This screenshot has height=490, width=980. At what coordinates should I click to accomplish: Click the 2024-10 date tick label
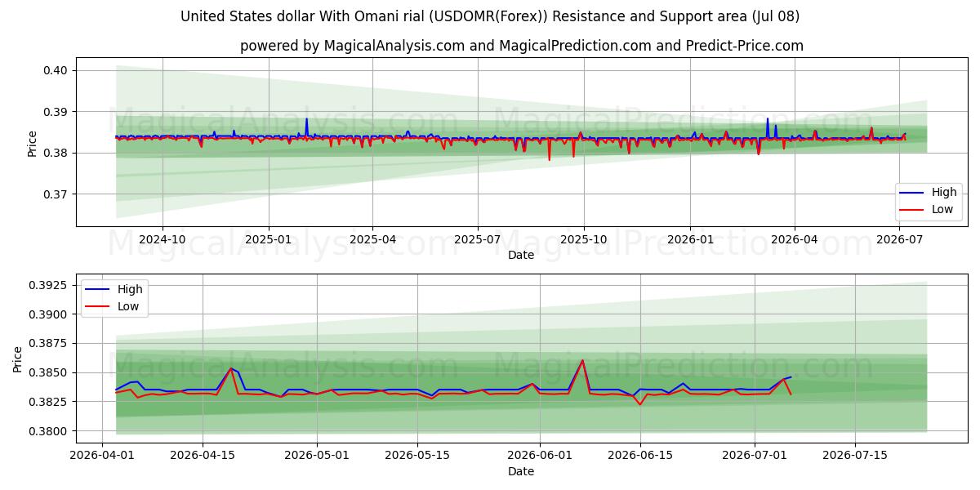click(x=162, y=240)
